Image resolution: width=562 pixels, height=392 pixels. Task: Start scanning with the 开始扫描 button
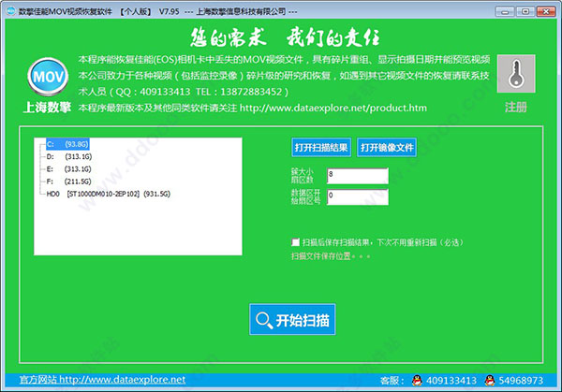pyautogui.click(x=292, y=319)
